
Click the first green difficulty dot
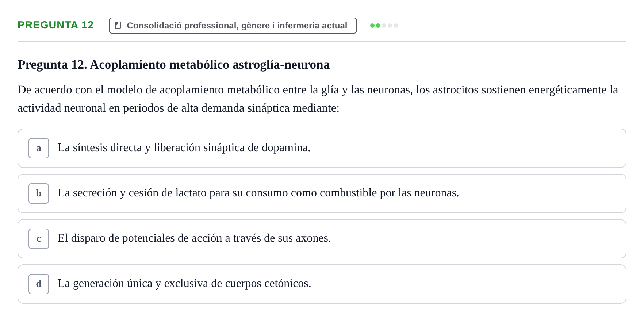coord(372,26)
